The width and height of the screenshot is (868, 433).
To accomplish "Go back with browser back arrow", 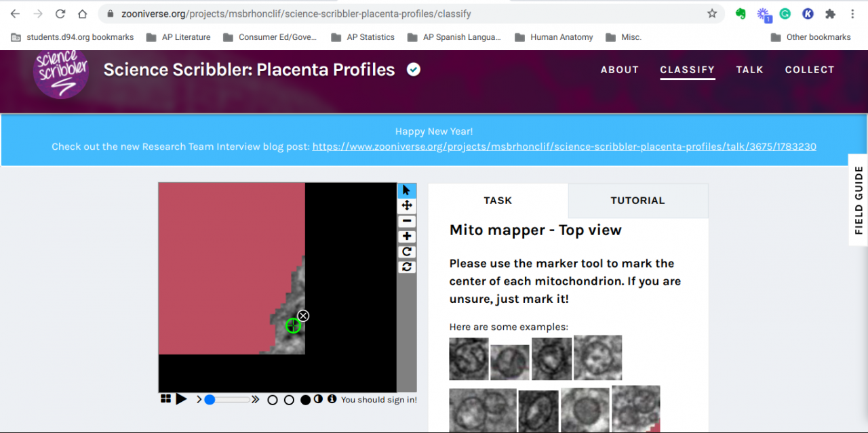I will [15, 14].
